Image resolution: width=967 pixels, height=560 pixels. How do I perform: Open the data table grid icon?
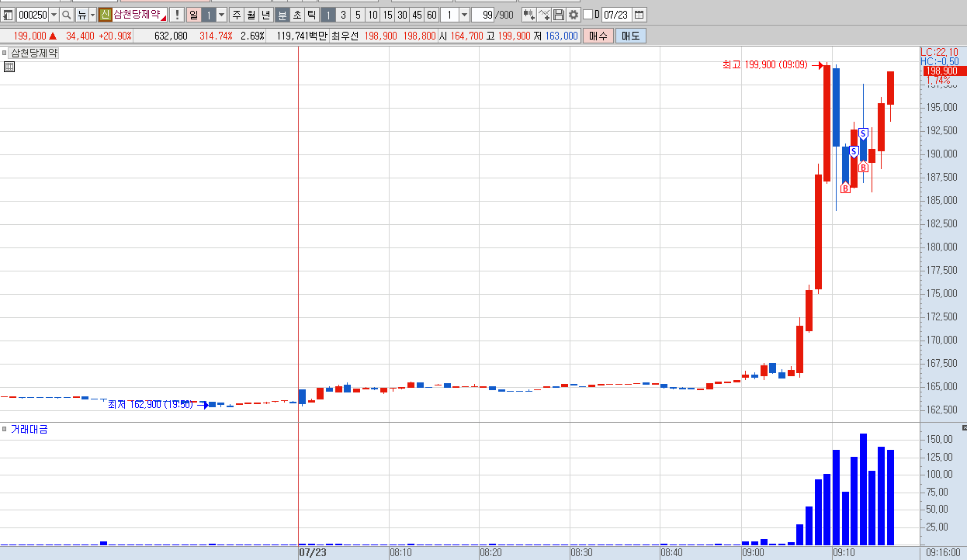tap(9, 67)
